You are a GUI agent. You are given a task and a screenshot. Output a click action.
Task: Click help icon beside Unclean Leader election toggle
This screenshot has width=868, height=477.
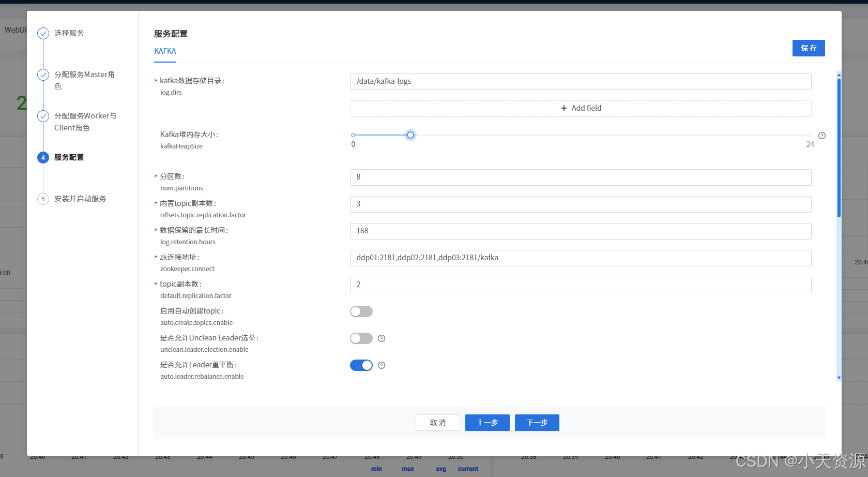tap(382, 338)
